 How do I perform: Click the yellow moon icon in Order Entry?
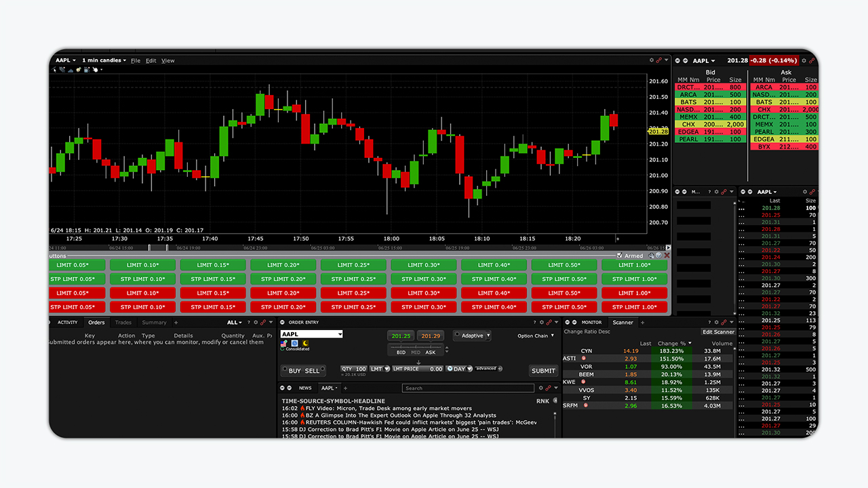(x=305, y=344)
